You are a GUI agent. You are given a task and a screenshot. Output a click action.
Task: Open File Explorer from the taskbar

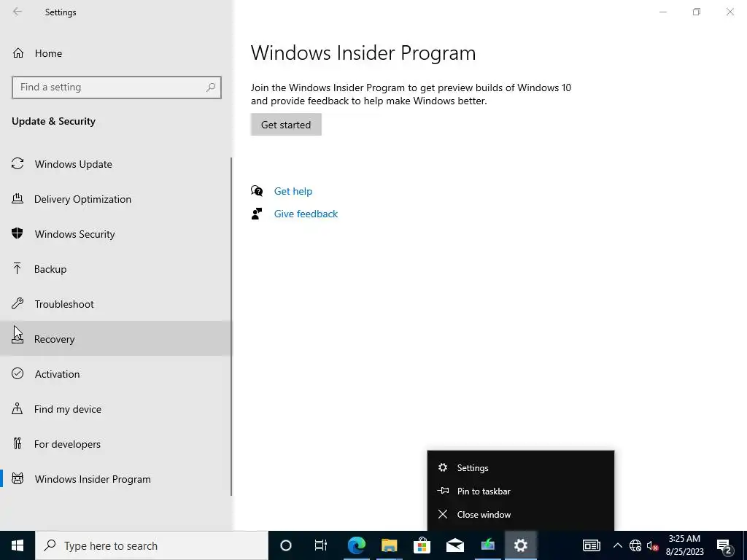(390, 545)
